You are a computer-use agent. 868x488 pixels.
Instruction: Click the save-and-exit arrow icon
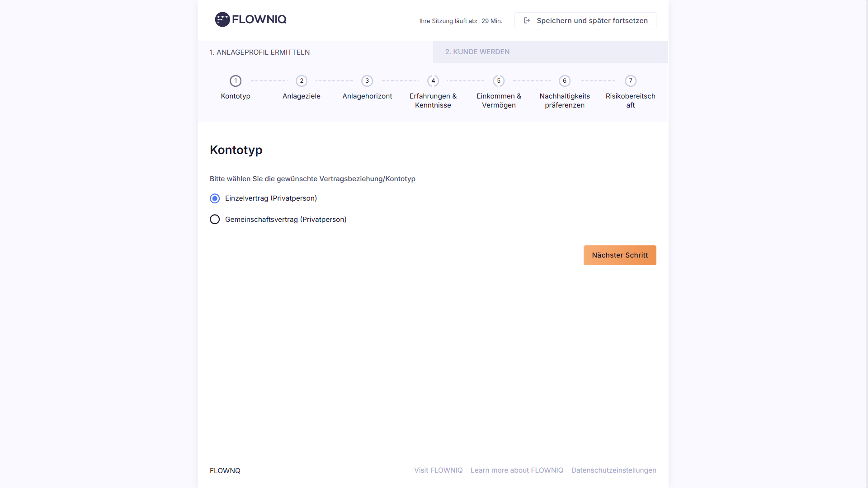[527, 20]
